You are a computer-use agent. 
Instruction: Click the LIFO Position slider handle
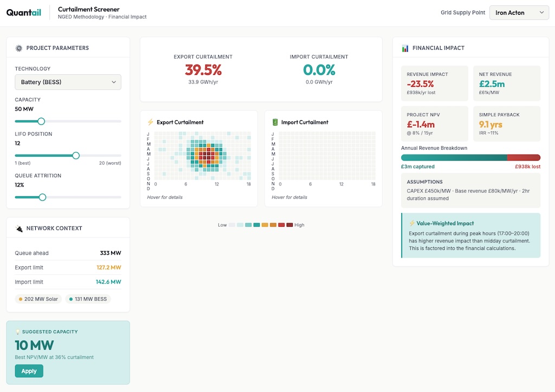(75, 155)
